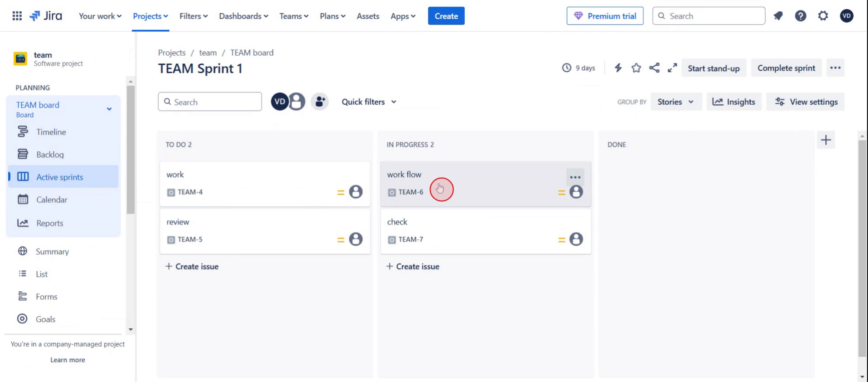Enter fullscreen mode with the expand icon
The height and width of the screenshot is (382, 868).
click(x=672, y=68)
